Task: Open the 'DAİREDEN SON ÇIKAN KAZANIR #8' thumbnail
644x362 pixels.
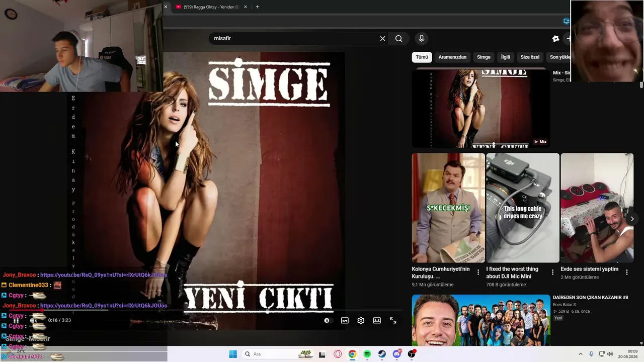Action: tap(481, 320)
